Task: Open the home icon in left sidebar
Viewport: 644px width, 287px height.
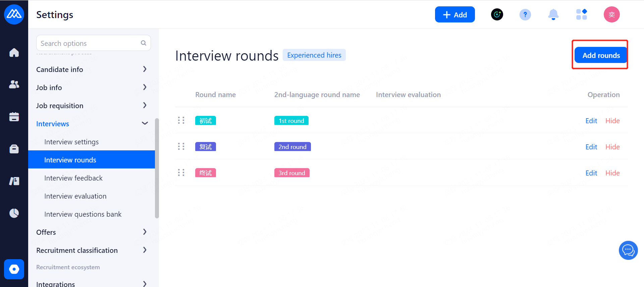Action: [x=14, y=53]
